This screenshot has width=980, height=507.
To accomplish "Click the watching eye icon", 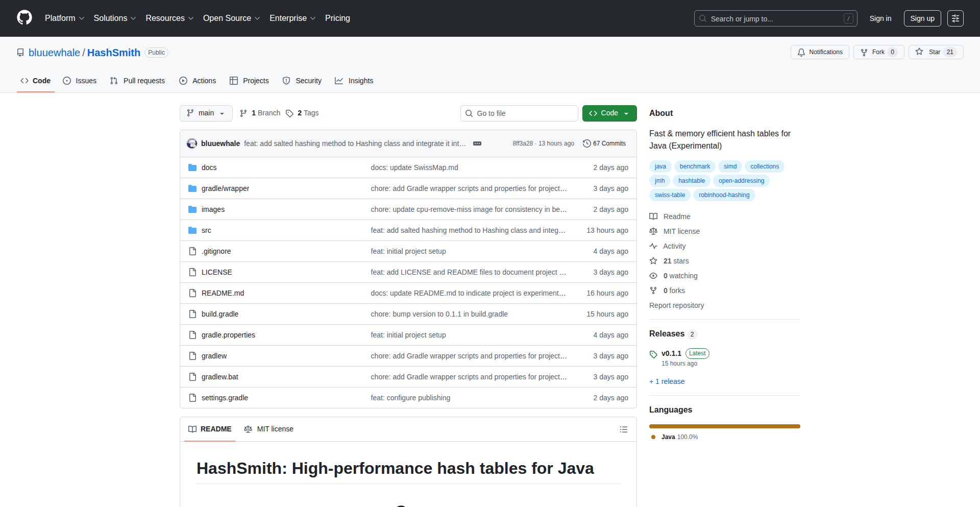I will point(654,276).
